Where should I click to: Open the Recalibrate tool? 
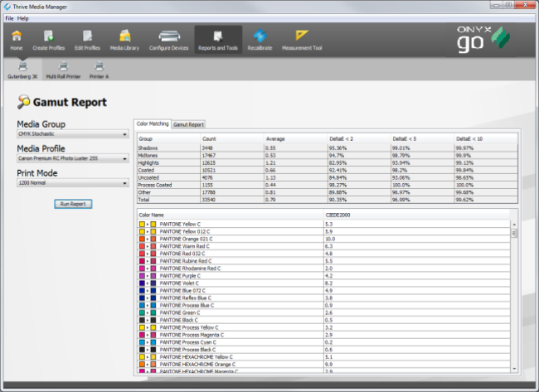tap(260, 41)
